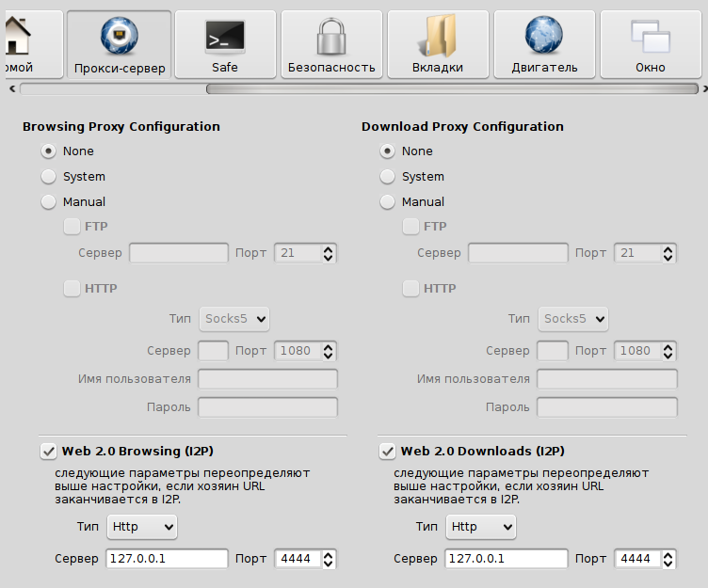This screenshot has width=708, height=588.
Task: Click Browsing Имя пользователя field
Action: tap(267, 379)
